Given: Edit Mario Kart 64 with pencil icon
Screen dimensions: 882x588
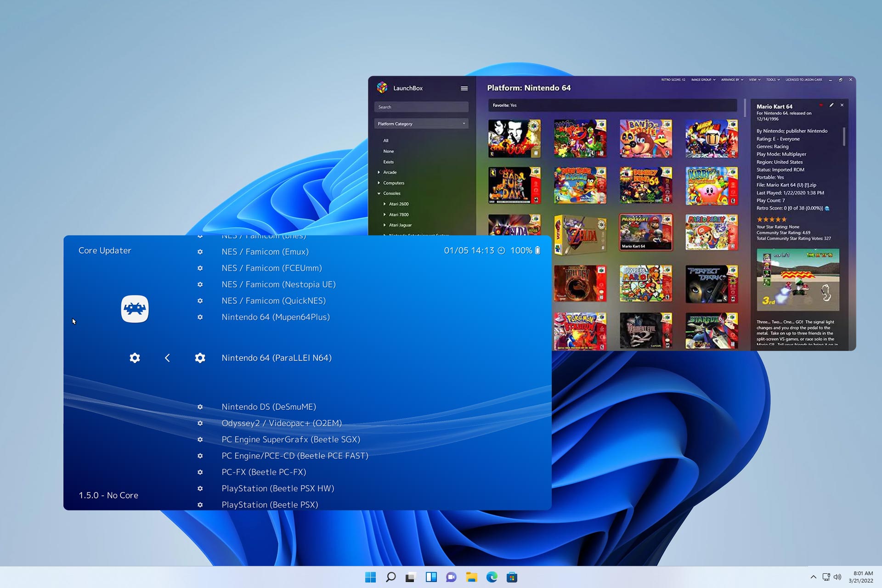Looking at the screenshot, I should (831, 105).
